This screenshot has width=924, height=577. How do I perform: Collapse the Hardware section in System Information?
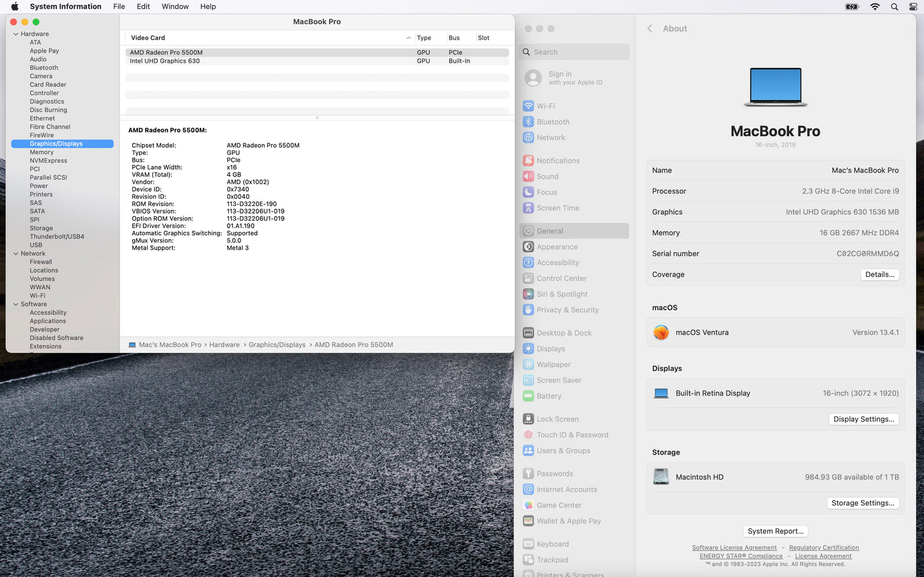(x=15, y=34)
